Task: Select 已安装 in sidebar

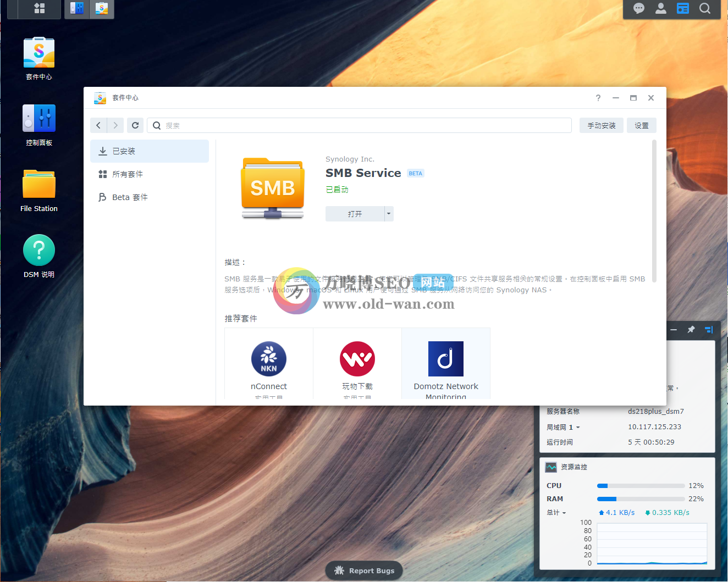Action: pos(150,151)
